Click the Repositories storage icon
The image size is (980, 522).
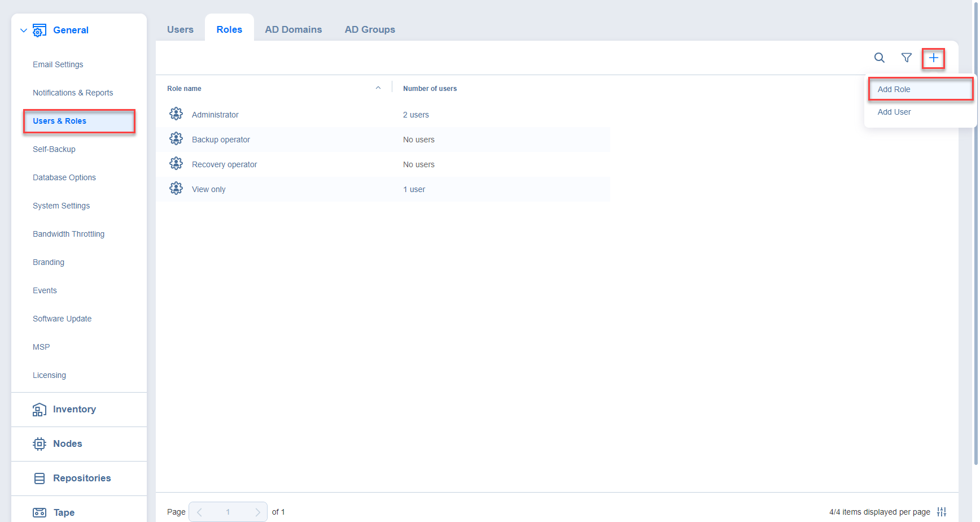click(39, 478)
